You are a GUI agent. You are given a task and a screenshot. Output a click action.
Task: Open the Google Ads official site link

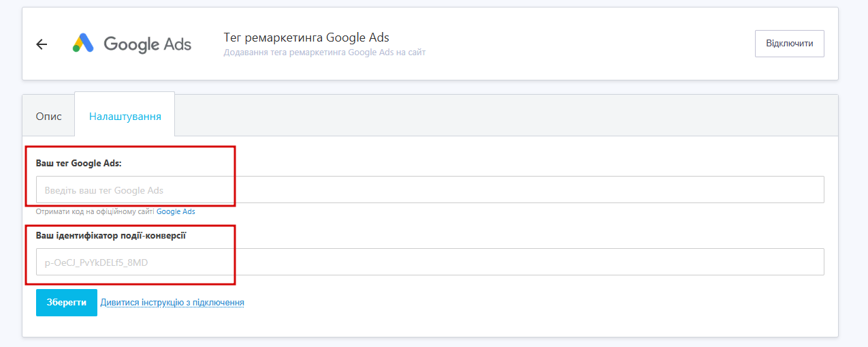pyautogui.click(x=176, y=212)
